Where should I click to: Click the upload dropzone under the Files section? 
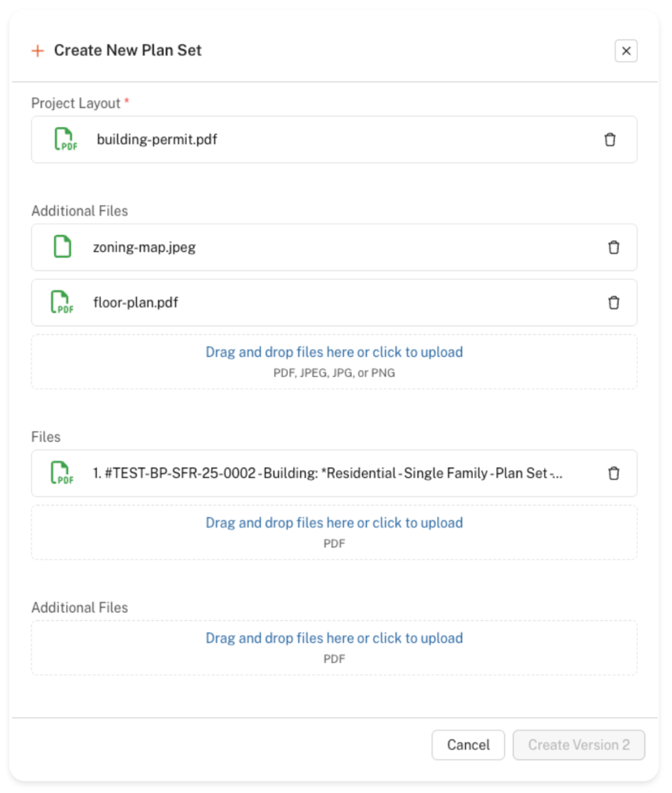tap(334, 532)
